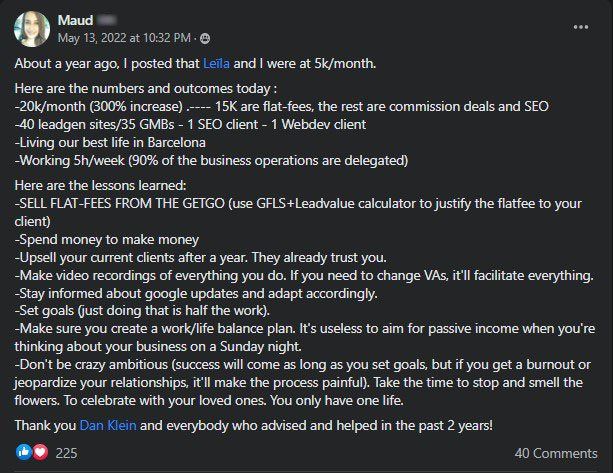
Task: Click the line mentioning 20k/month increase
Action: pos(281,106)
